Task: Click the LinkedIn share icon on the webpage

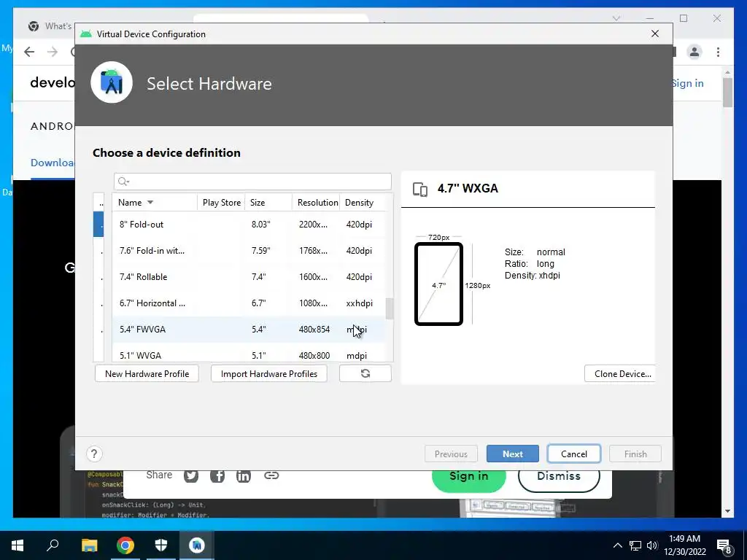Action: 244,475
